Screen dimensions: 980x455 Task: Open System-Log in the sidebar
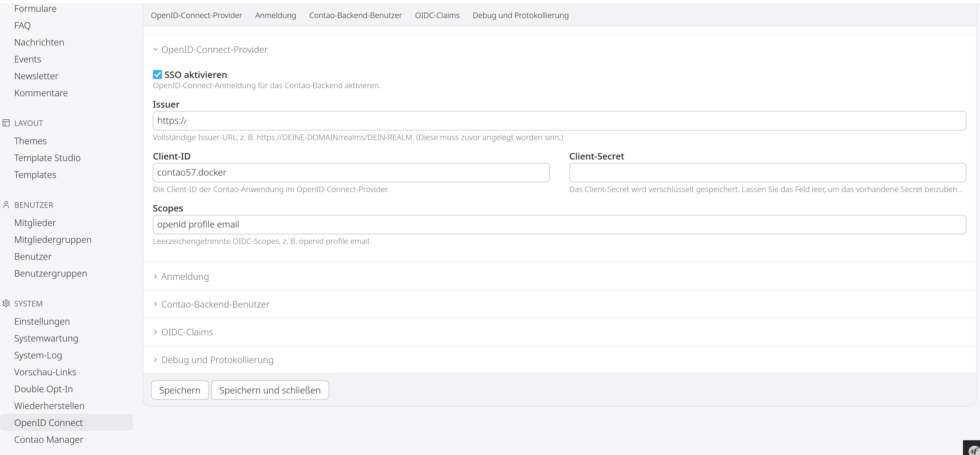[38, 355]
